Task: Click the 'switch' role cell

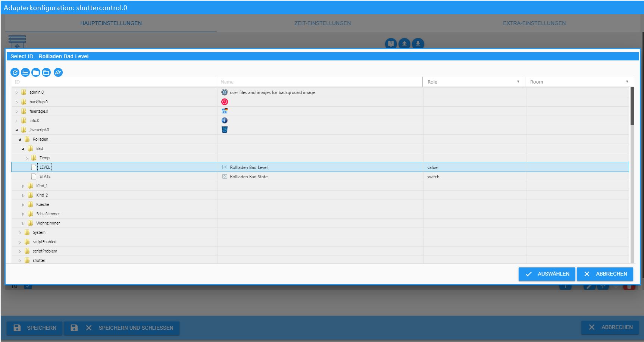Action: coord(433,177)
